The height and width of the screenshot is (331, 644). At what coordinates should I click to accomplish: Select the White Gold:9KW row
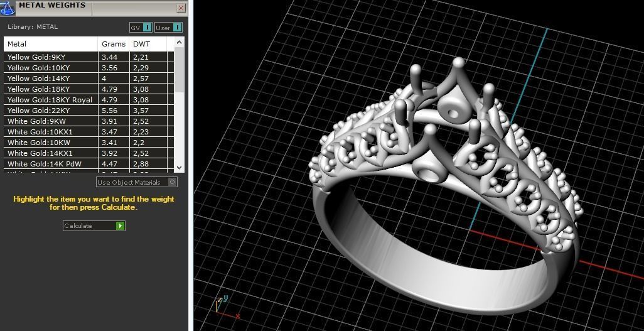point(89,121)
